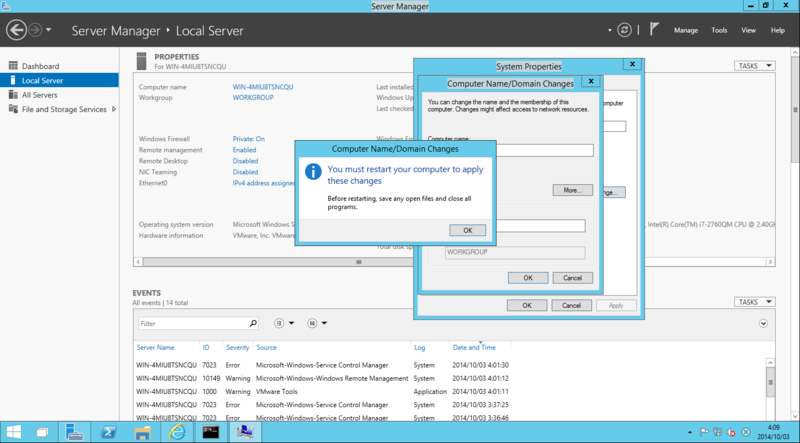The width and height of the screenshot is (800, 443).
Task: Click Action Center flag in system tray
Action: 704,432
